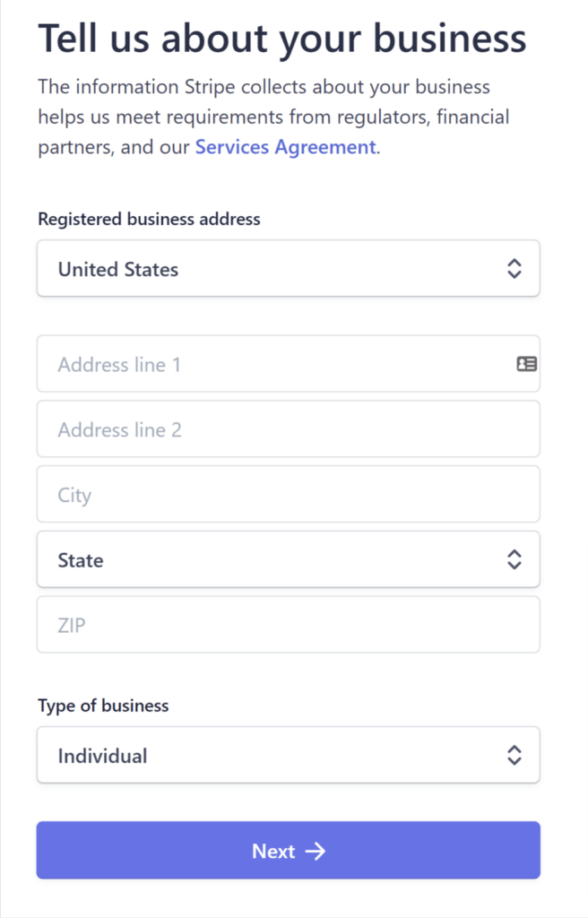
Task: Click the Type of business label
Action: pyautogui.click(x=103, y=706)
